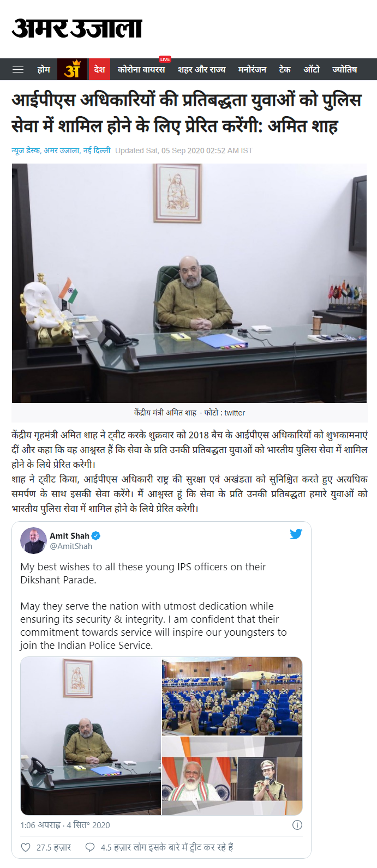This screenshot has width=377, height=868.
Task: Click the Twitter bird icon in tweet
Action: [x=296, y=534]
